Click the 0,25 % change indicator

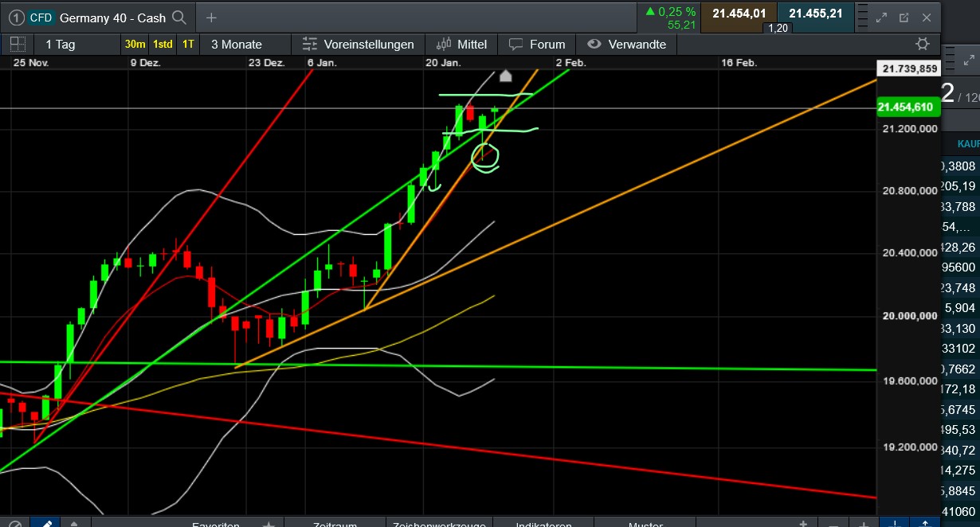click(671, 12)
